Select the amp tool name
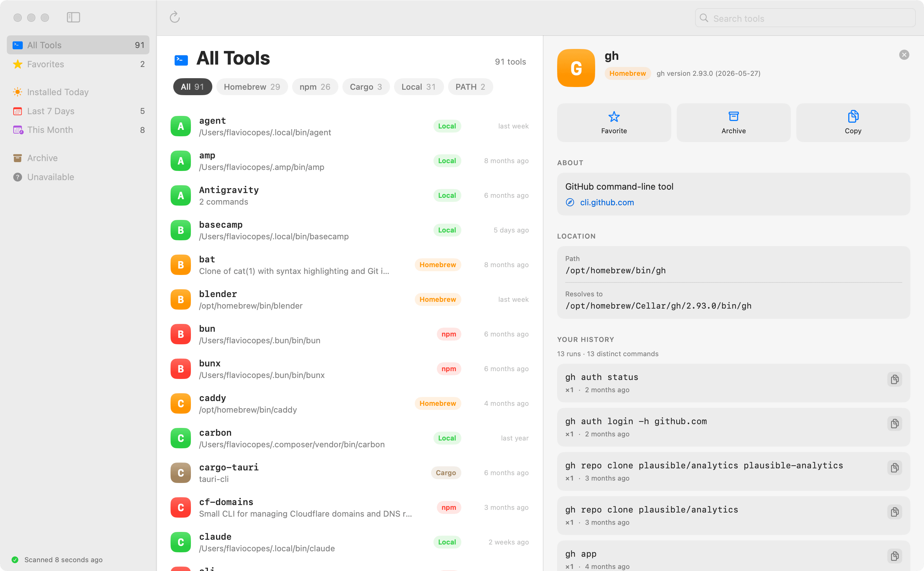The image size is (924, 571). [x=207, y=155]
